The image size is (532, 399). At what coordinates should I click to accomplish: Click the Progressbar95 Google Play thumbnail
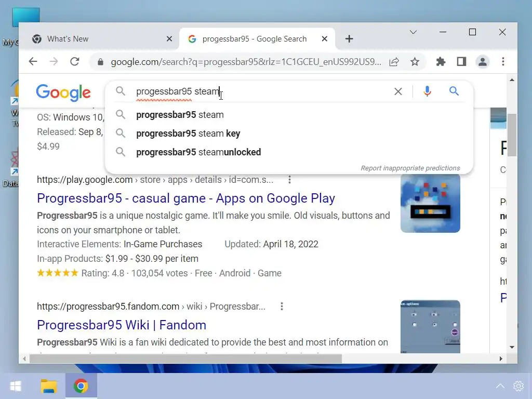(x=430, y=203)
